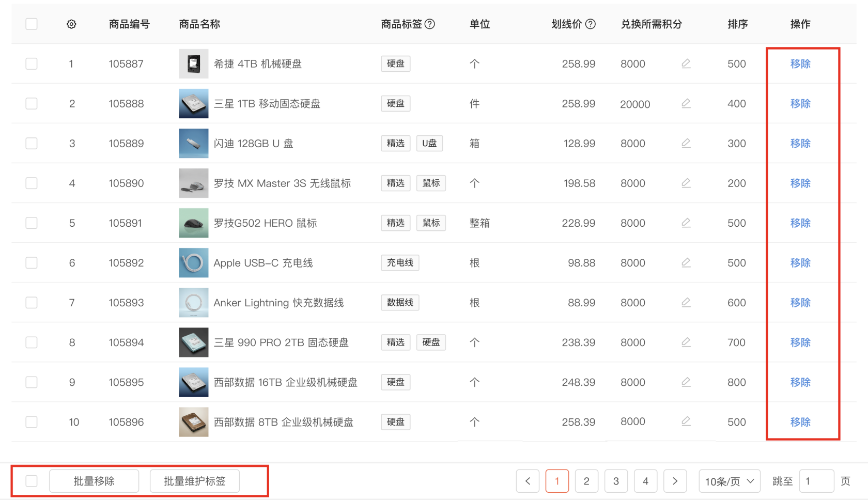Edit points for Anker Lightning 快充数据线

[686, 302]
